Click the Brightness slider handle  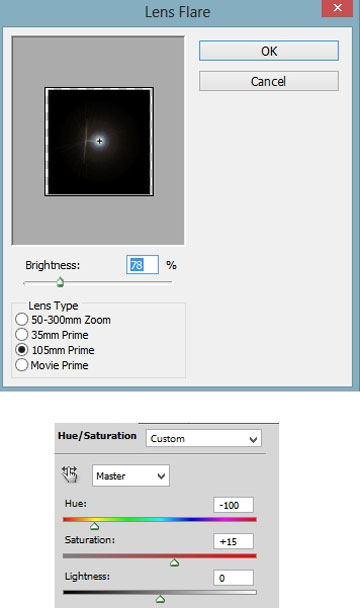pyautogui.click(x=60, y=282)
